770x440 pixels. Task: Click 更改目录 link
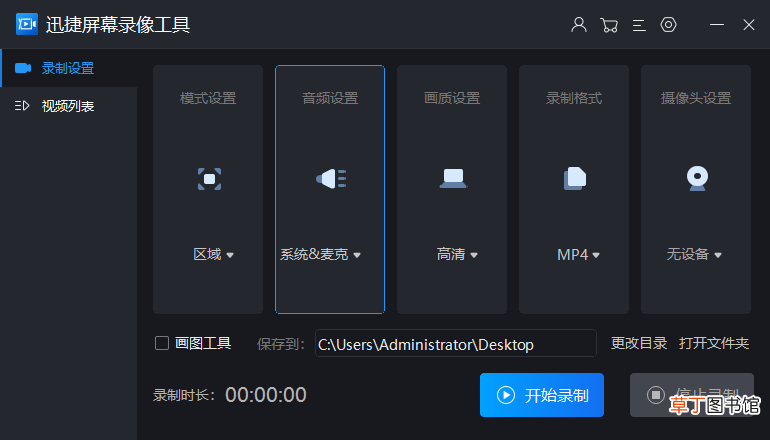(639, 343)
